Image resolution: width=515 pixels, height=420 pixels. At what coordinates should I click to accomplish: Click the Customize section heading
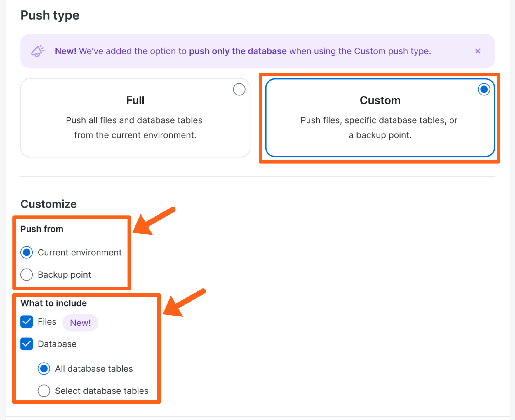click(x=48, y=204)
